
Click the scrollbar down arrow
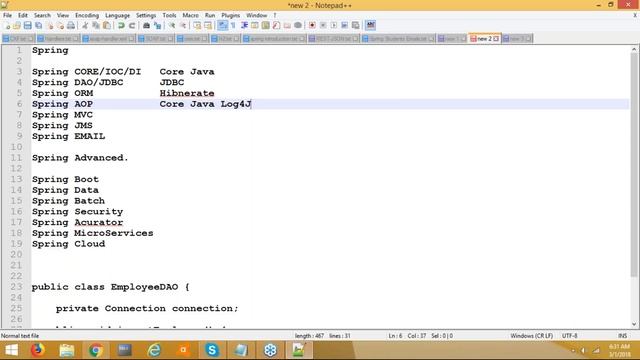(634, 324)
